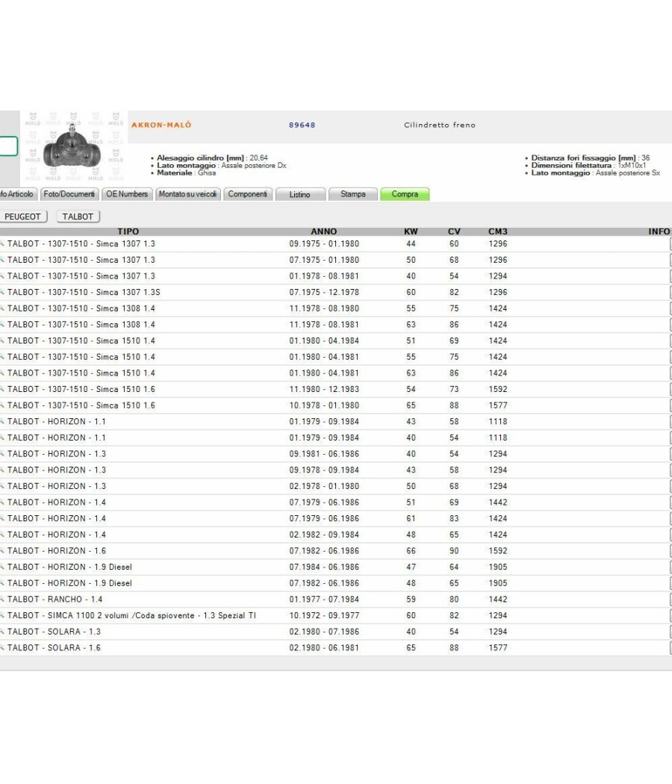
Task: Click the date 01.1980 - 04.1984
Action: click(x=324, y=341)
